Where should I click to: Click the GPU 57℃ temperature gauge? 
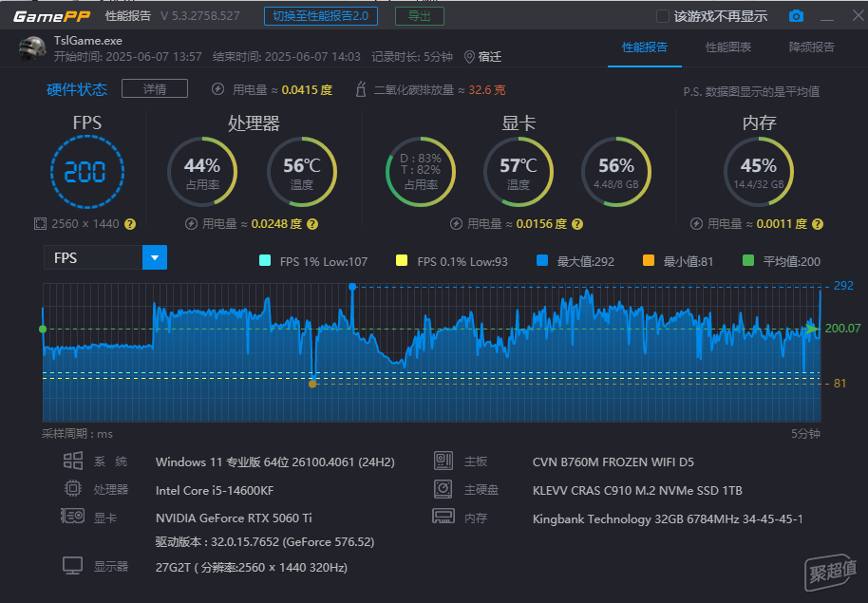[x=519, y=172]
